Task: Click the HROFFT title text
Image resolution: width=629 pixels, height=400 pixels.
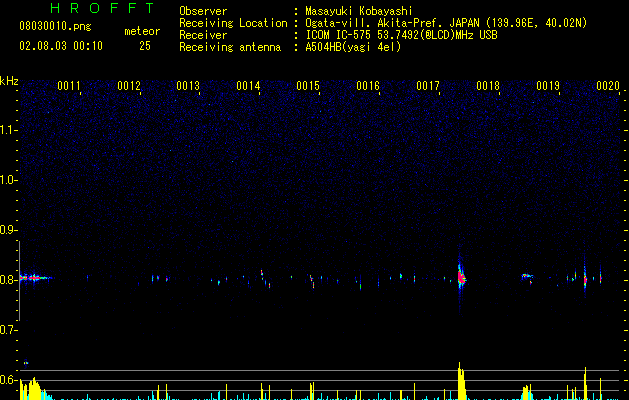Action: point(102,8)
